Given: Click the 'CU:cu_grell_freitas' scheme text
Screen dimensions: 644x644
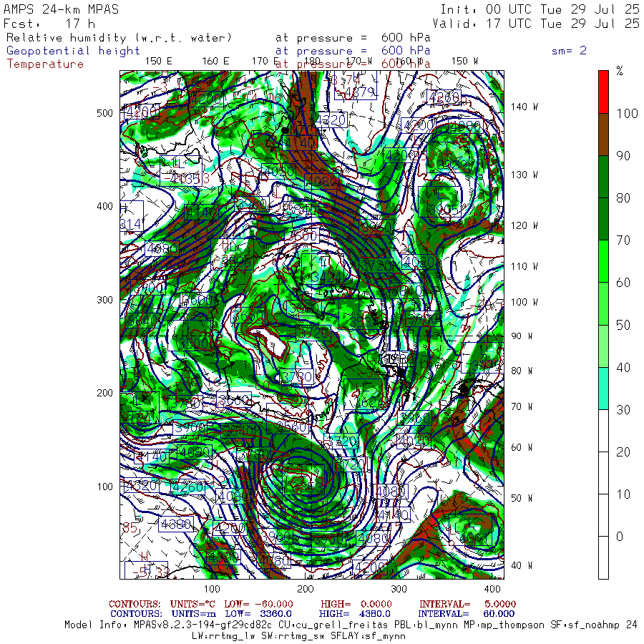Looking at the screenshot, I should [x=332, y=625].
